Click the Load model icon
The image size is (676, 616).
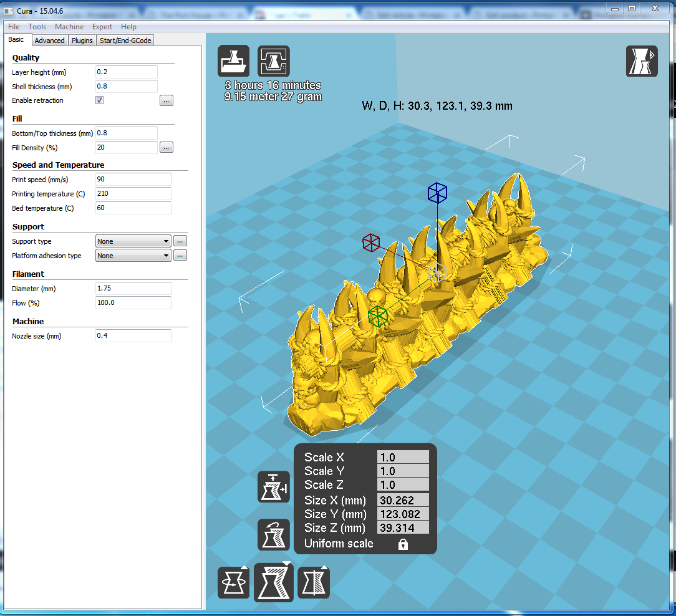(x=233, y=61)
